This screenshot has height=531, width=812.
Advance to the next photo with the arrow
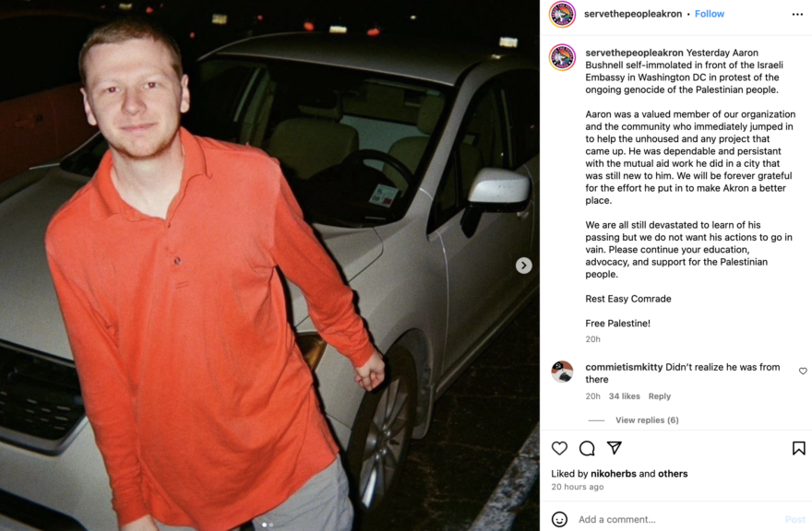[523, 265]
